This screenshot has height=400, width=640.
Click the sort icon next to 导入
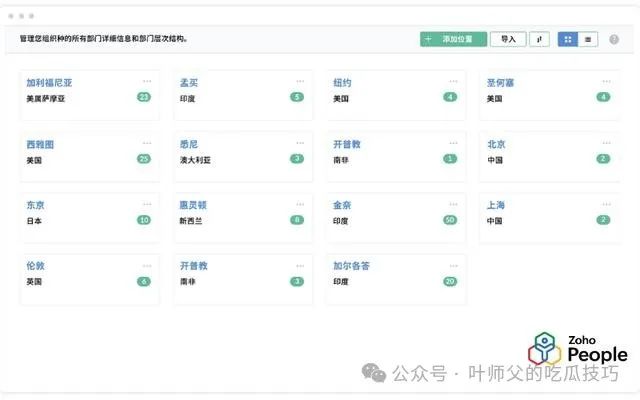tap(539, 39)
